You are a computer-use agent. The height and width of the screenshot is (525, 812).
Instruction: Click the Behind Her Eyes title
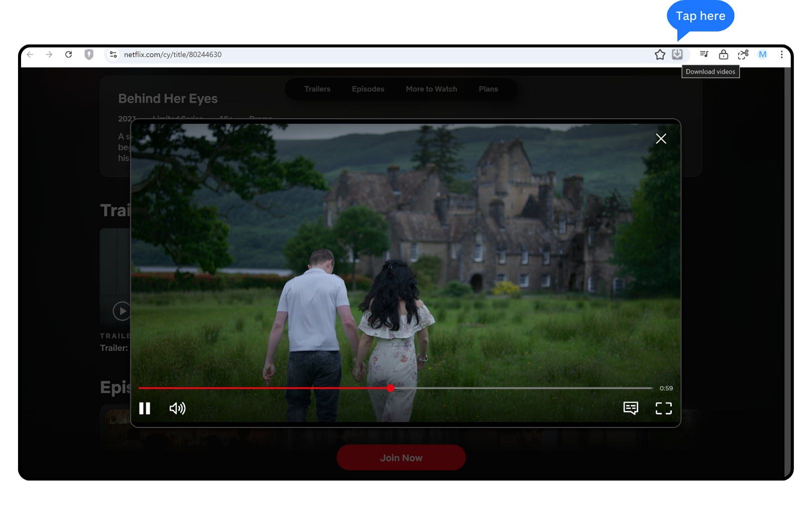tap(168, 99)
